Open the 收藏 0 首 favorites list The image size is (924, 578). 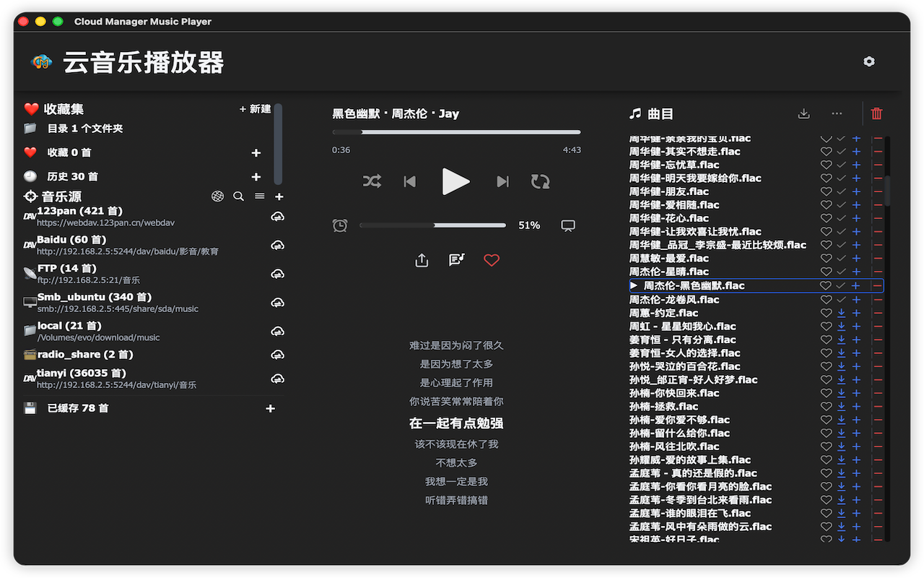(x=69, y=153)
